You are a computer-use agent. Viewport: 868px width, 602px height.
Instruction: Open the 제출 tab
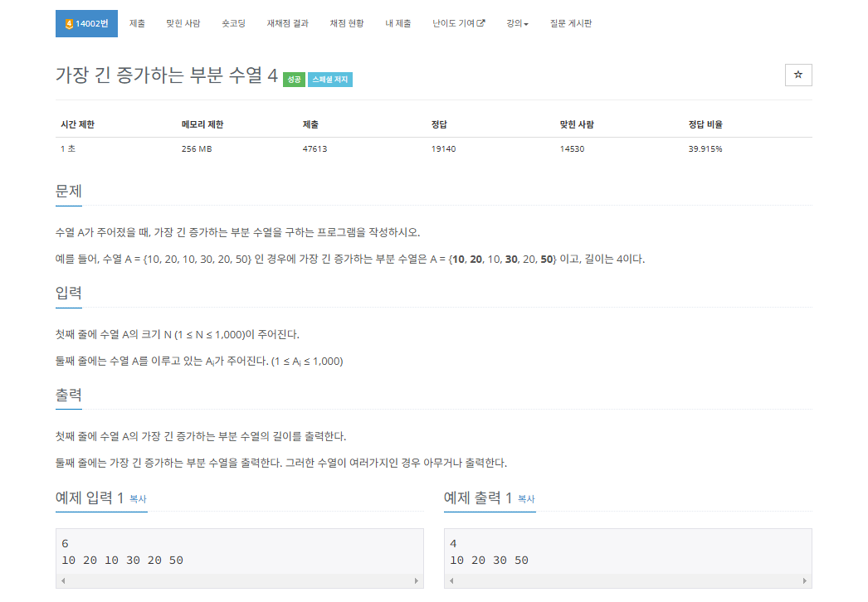137,24
